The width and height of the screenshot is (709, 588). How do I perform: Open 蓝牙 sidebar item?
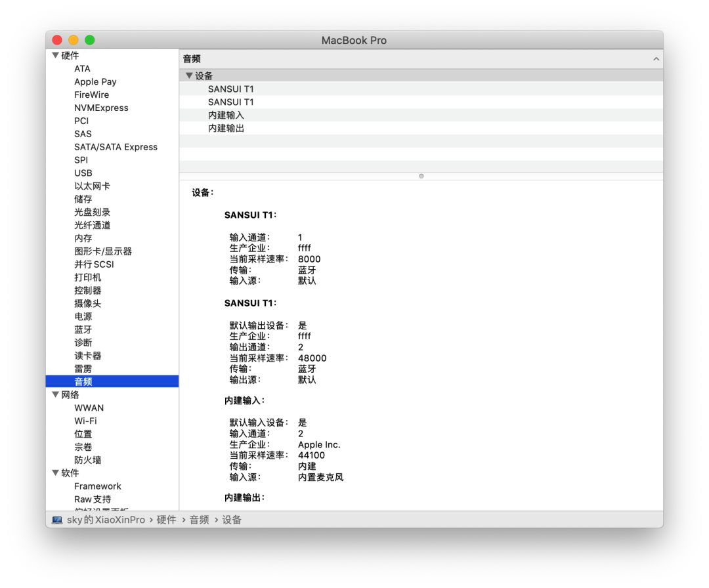click(x=83, y=330)
